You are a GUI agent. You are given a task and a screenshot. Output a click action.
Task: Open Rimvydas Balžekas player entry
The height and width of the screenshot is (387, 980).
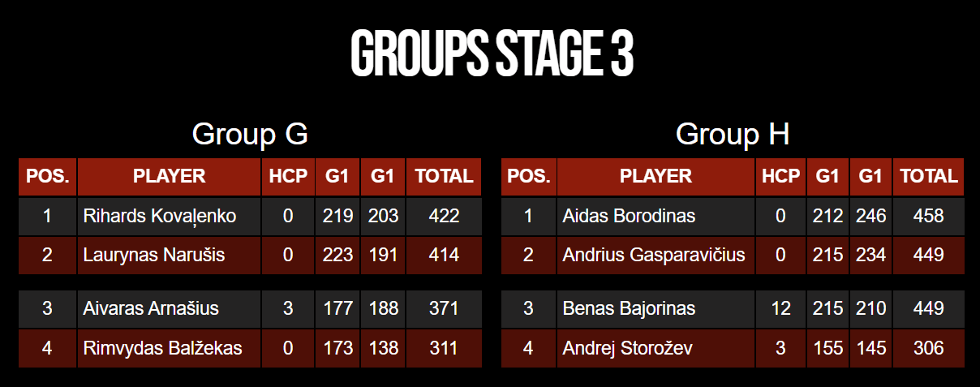point(162,348)
